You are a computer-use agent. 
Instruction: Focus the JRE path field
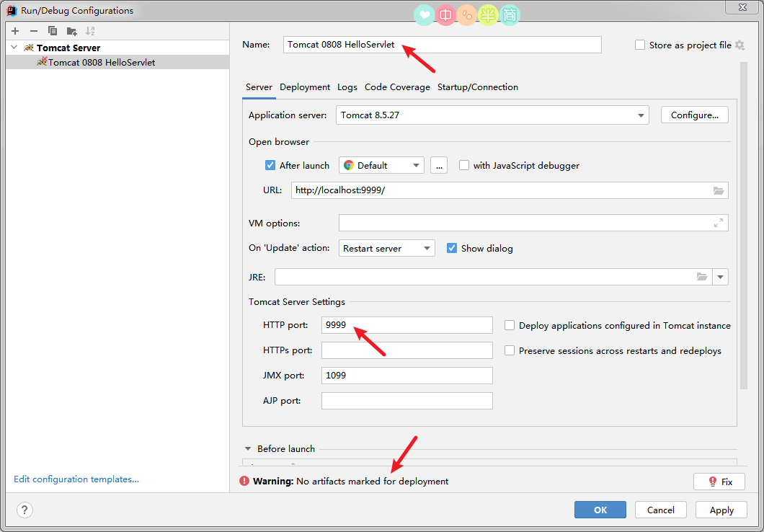493,277
